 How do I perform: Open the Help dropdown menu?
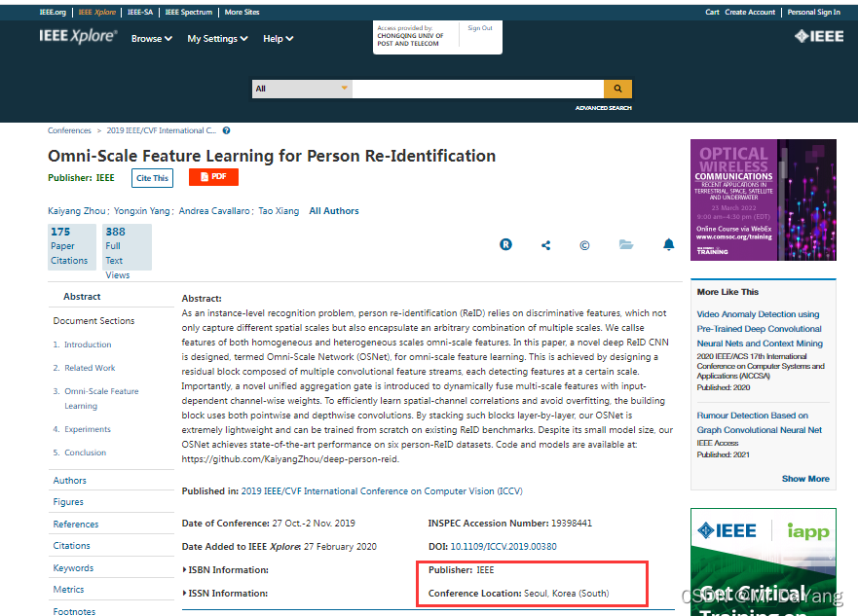click(x=278, y=39)
